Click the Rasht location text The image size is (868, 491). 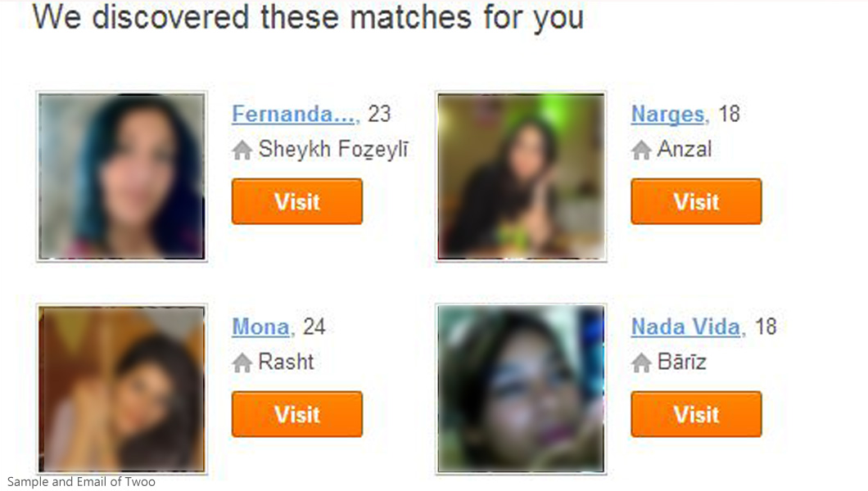(x=287, y=363)
